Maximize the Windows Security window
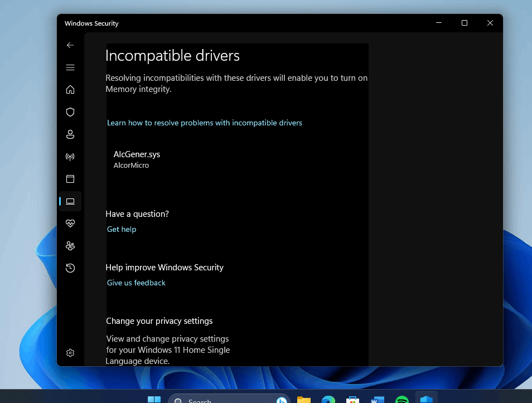 [465, 23]
